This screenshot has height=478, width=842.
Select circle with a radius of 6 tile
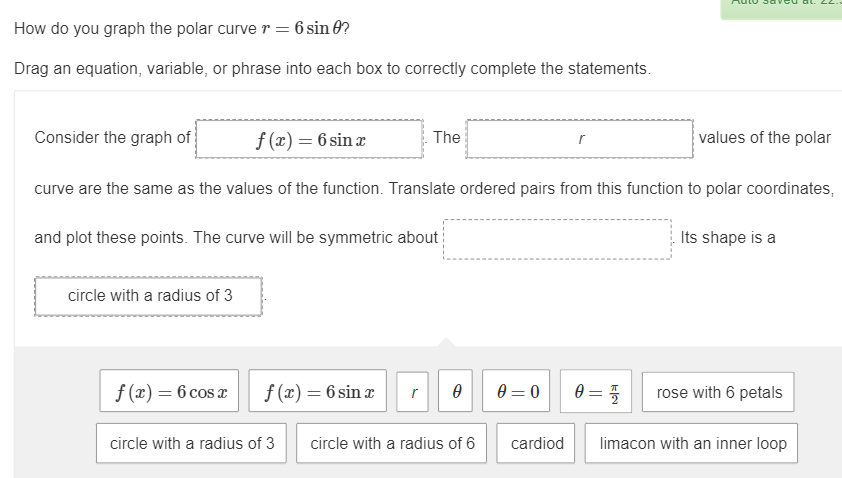[392, 443]
